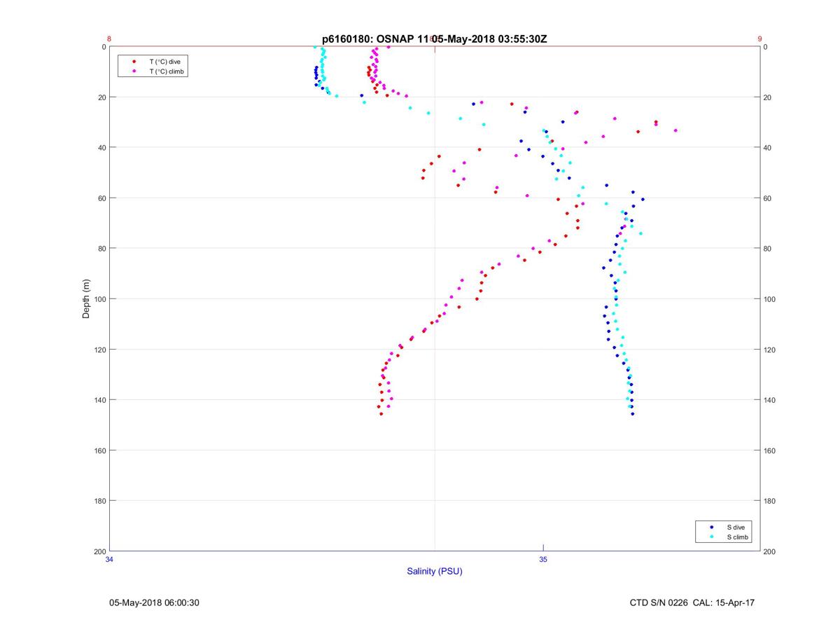Click the left depth tick label 40
The image size is (840, 620).
coord(101,148)
